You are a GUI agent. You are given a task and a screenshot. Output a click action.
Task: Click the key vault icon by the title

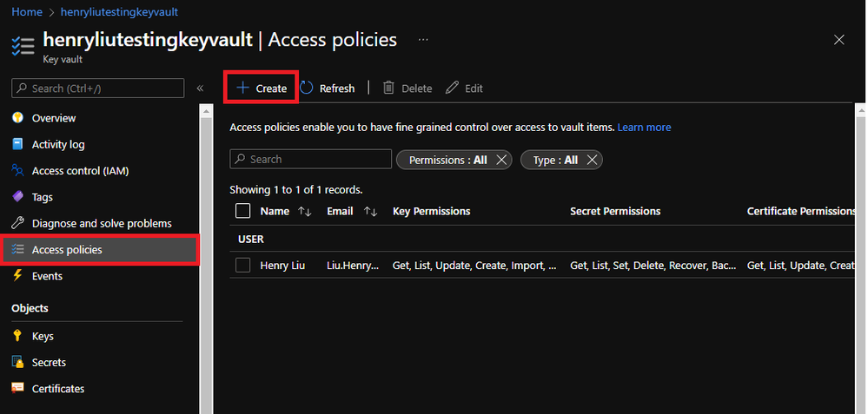[23, 46]
